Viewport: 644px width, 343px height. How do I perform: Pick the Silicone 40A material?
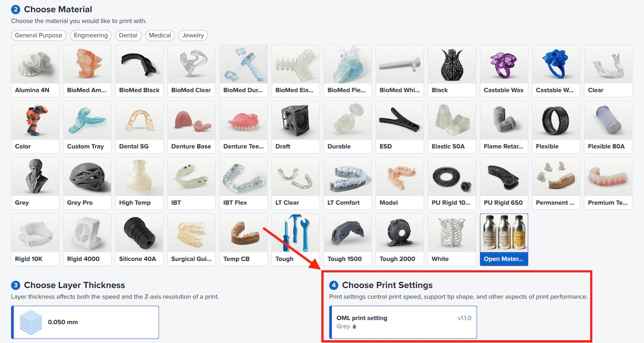click(x=139, y=239)
